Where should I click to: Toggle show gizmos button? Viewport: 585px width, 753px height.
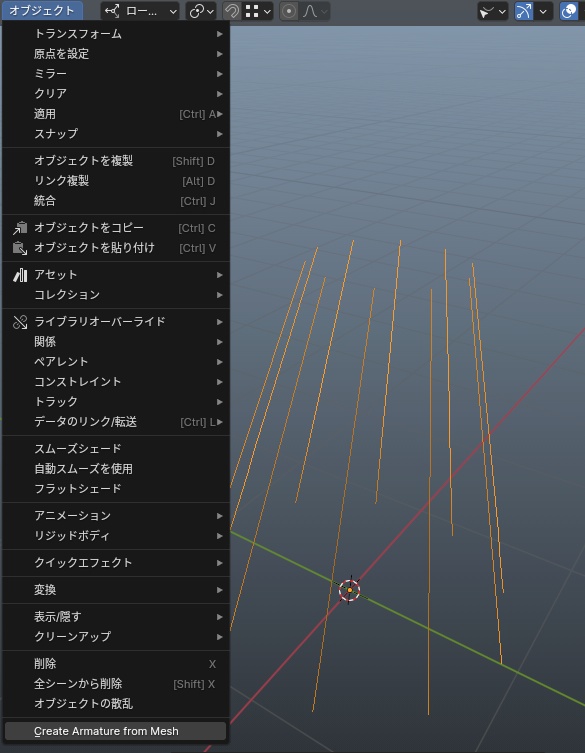524,11
